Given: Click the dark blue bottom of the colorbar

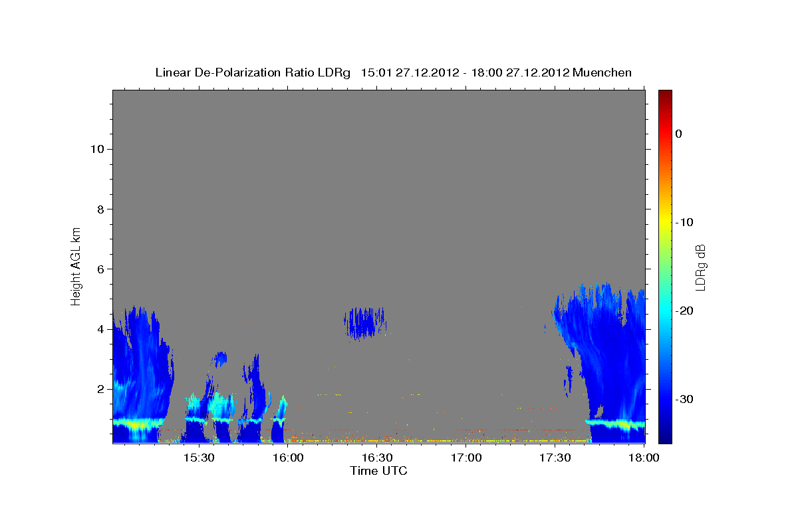Looking at the screenshot, I should click(x=665, y=436).
